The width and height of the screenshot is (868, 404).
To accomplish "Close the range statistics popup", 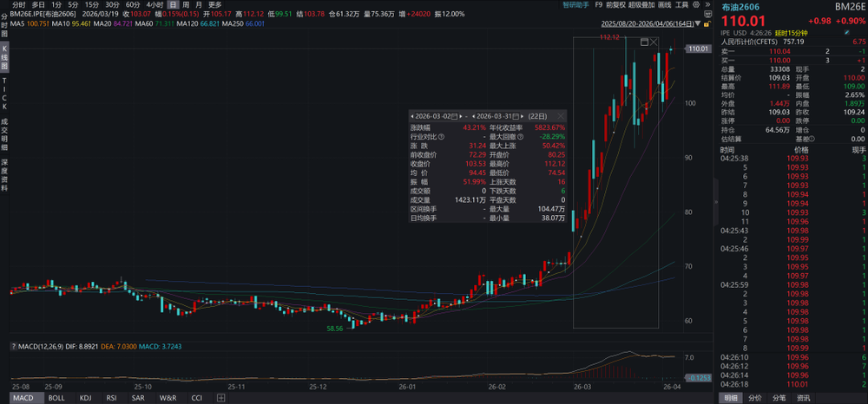I will click(x=562, y=114).
